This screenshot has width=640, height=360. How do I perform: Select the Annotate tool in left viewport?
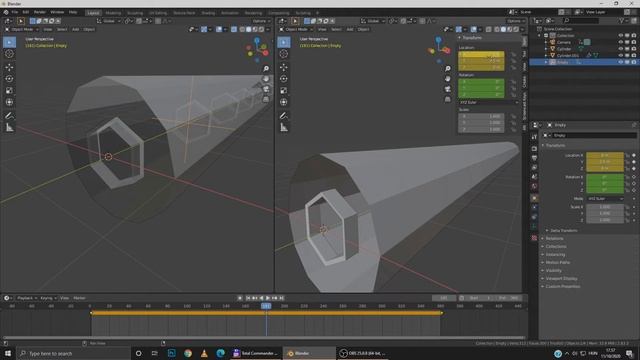pos(9,116)
